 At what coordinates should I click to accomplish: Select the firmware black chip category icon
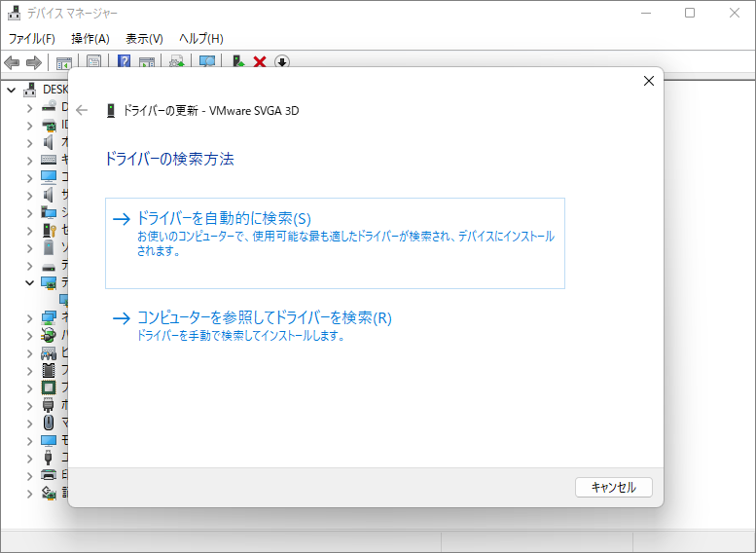click(x=49, y=371)
